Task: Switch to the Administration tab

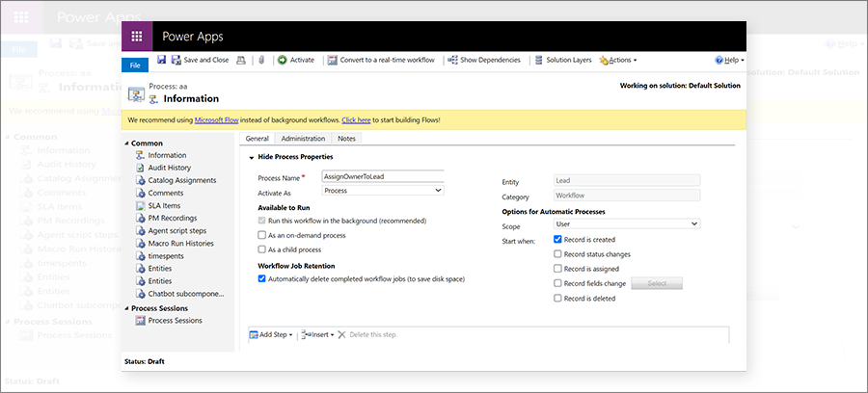Action: (x=303, y=139)
